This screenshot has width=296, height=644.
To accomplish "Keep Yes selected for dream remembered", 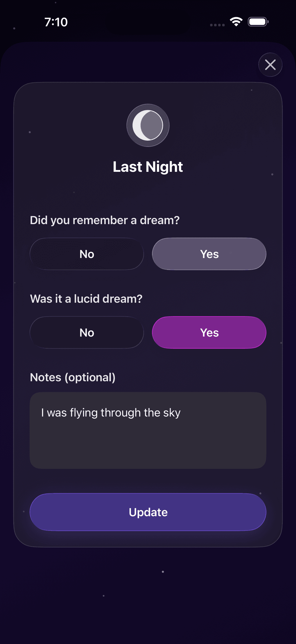I will pyautogui.click(x=209, y=254).
